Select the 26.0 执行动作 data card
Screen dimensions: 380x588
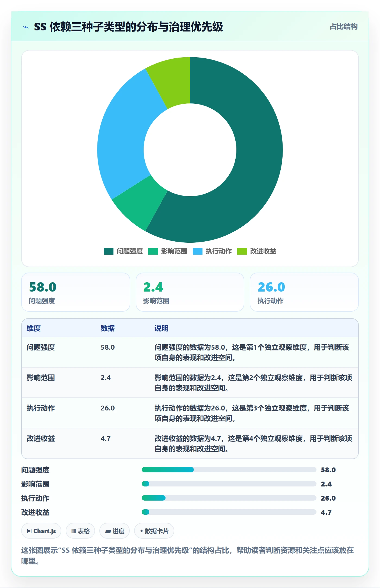click(x=304, y=292)
